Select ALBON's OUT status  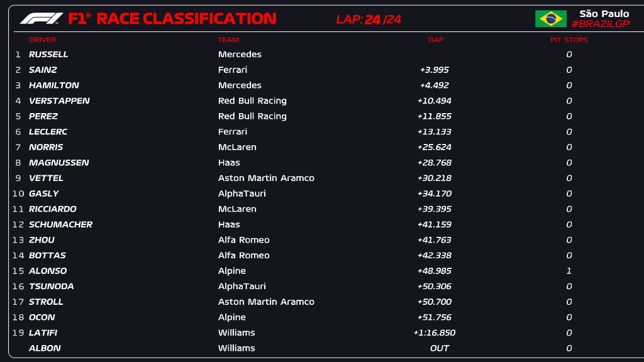click(x=440, y=348)
